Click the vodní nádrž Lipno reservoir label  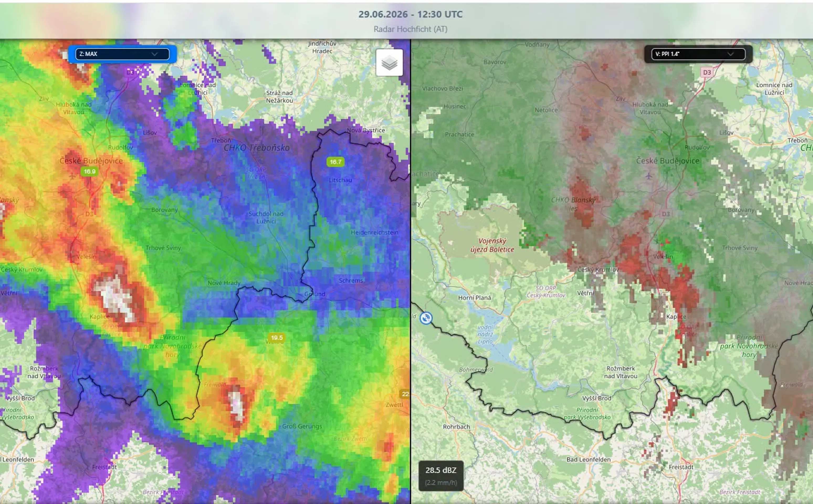485,334
